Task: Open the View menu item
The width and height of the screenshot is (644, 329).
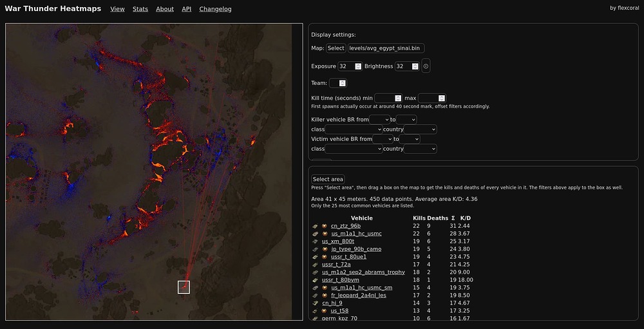Action: [x=117, y=9]
